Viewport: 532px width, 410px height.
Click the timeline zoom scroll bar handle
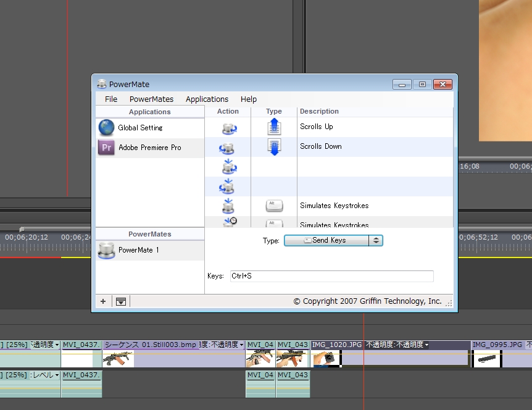[x=22, y=229]
